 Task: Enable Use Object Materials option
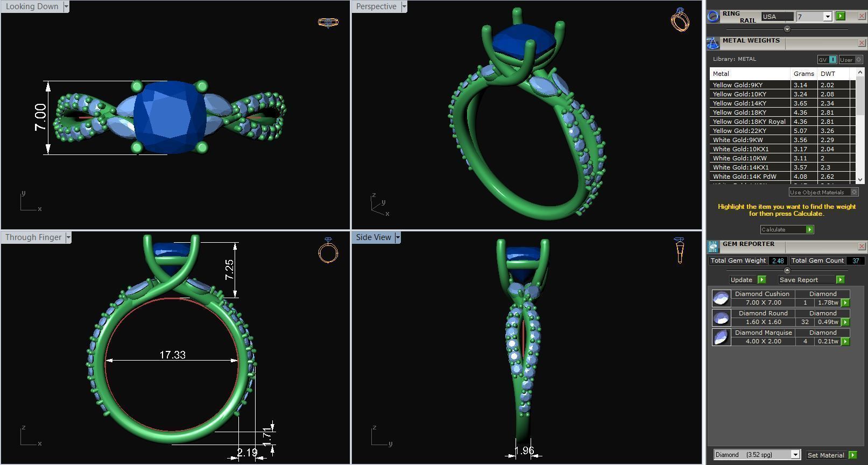(823, 192)
